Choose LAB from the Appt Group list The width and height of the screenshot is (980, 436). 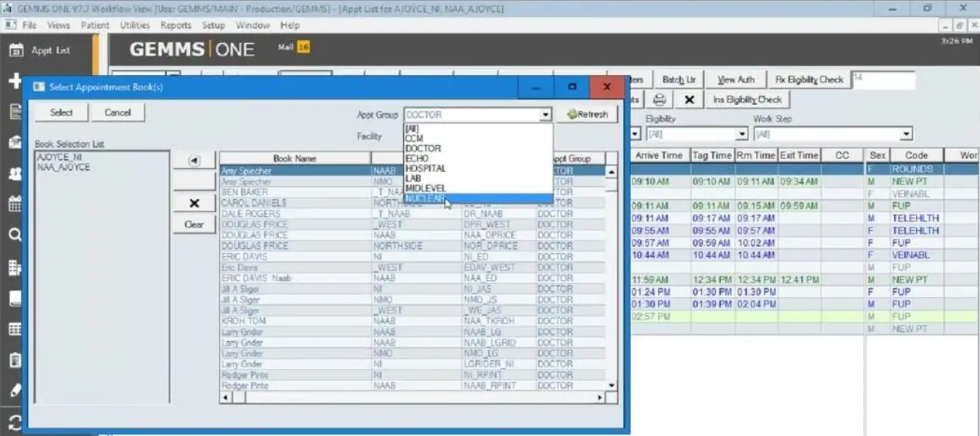coord(478,178)
